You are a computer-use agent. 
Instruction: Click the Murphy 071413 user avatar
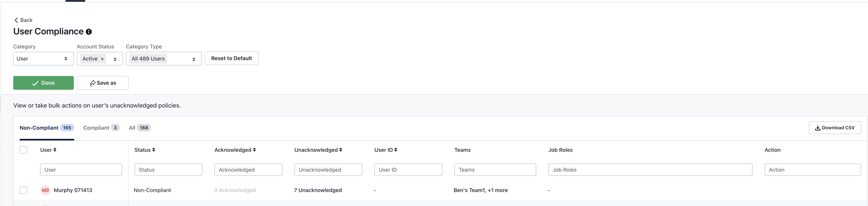point(45,190)
